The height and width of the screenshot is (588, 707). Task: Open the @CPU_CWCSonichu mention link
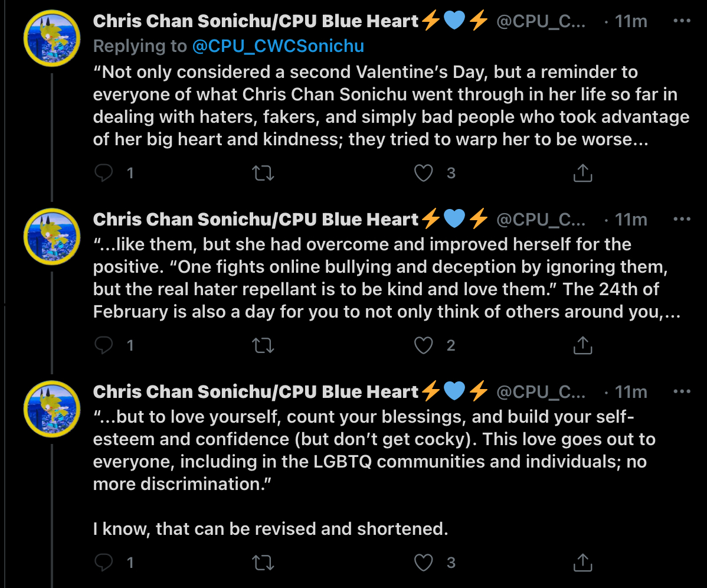(278, 46)
